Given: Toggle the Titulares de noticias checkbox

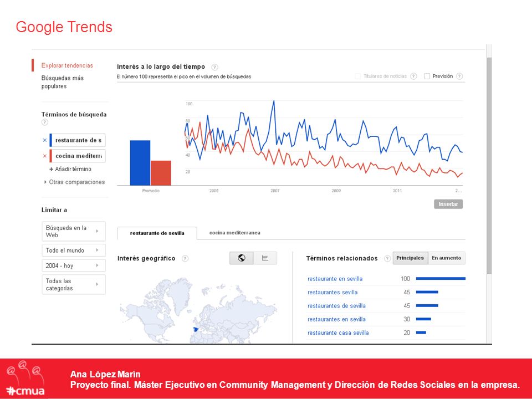Looking at the screenshot, I should 357,76.
